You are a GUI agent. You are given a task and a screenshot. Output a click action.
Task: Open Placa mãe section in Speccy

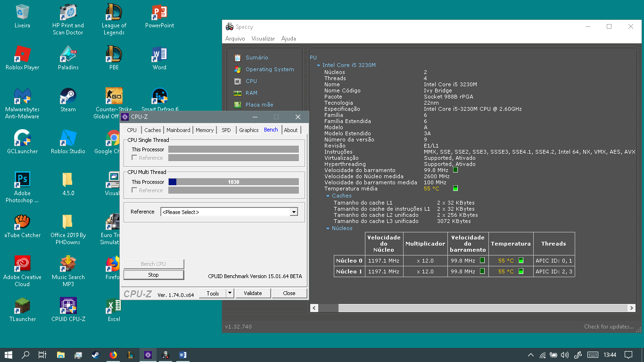click(259, 105)
